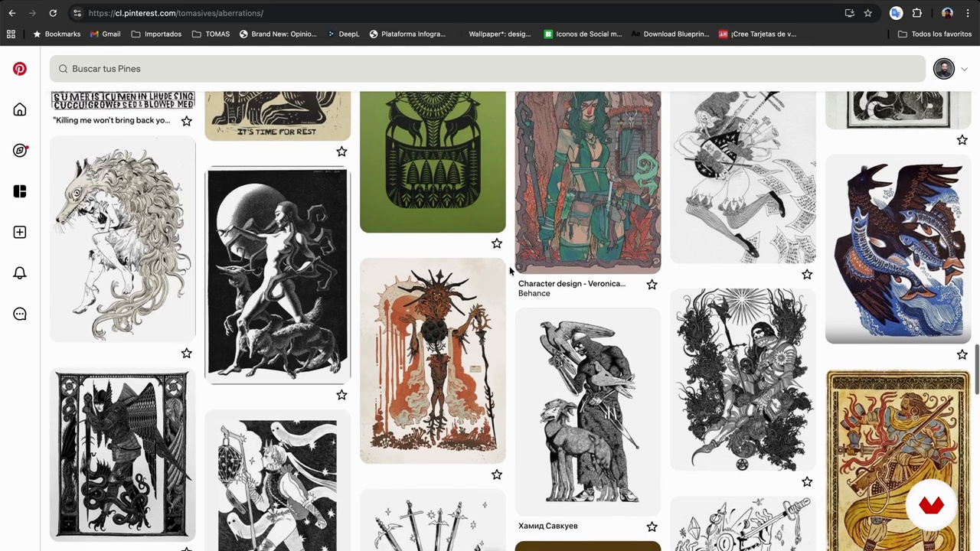Star the blue raven and fish pin
This screenshot has width=980, height=551.
[962, 354]
